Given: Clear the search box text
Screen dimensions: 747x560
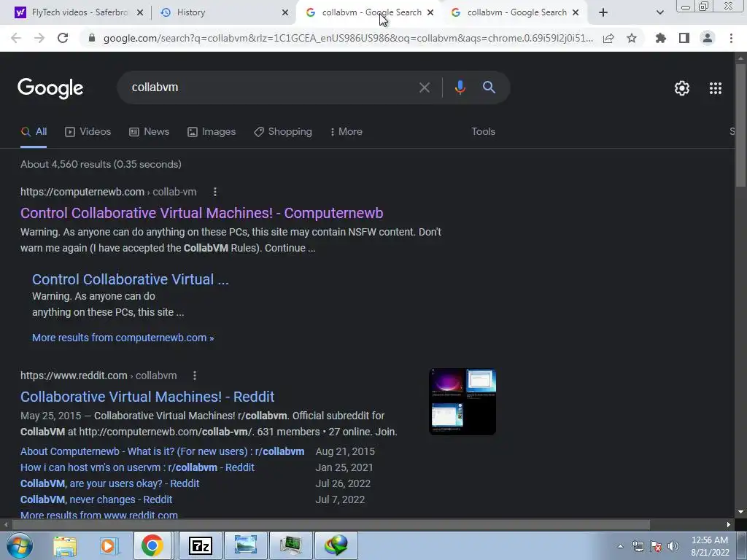Looking at the screenshot, I should [424, 87].
